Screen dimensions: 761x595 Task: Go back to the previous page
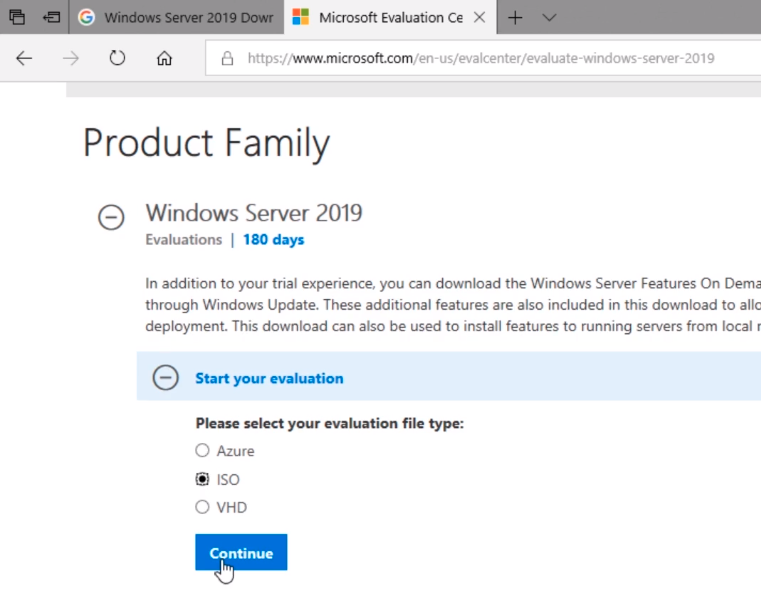click(24, 58)
